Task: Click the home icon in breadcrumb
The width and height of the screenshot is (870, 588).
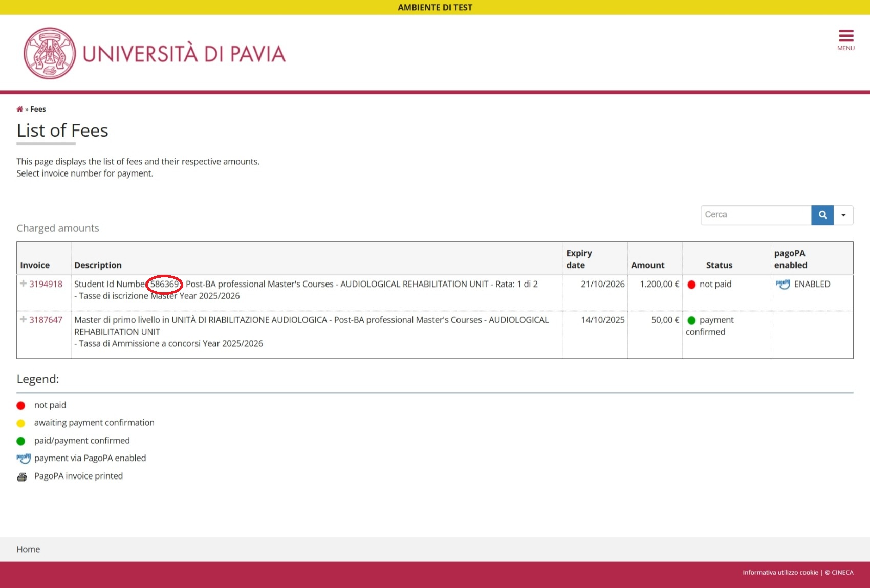Action: pyautogui.click(x=19, y=109)
